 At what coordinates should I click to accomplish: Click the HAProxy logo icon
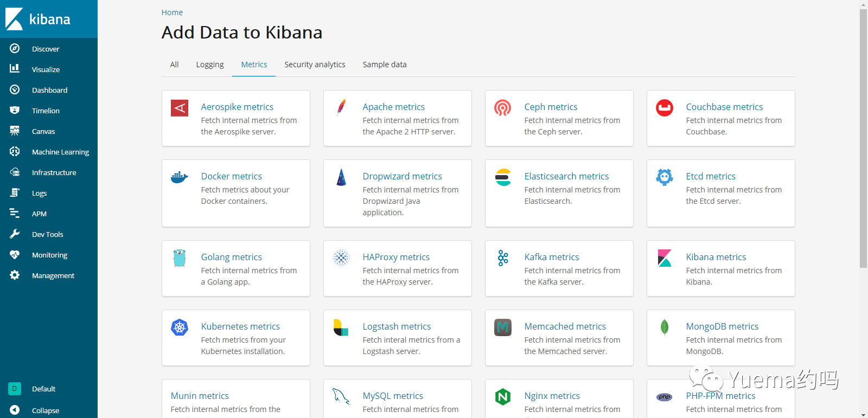tap(341, 258)
